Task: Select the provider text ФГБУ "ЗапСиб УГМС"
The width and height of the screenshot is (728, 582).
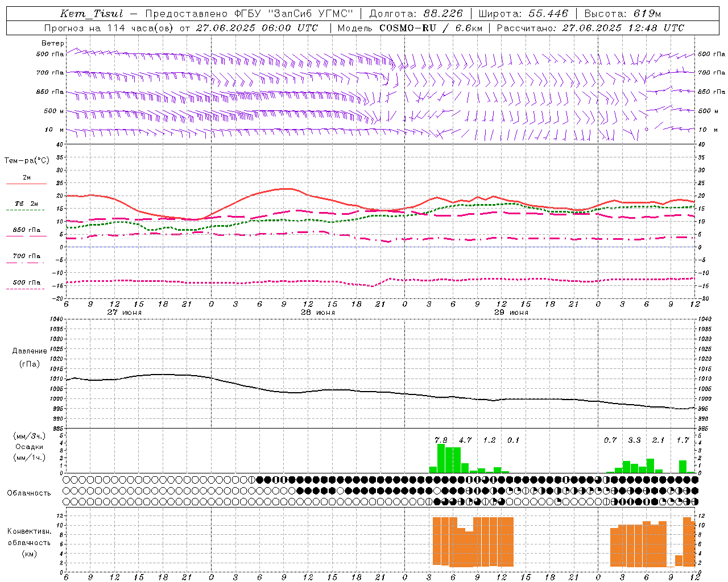Action: (x=293, y=14)
